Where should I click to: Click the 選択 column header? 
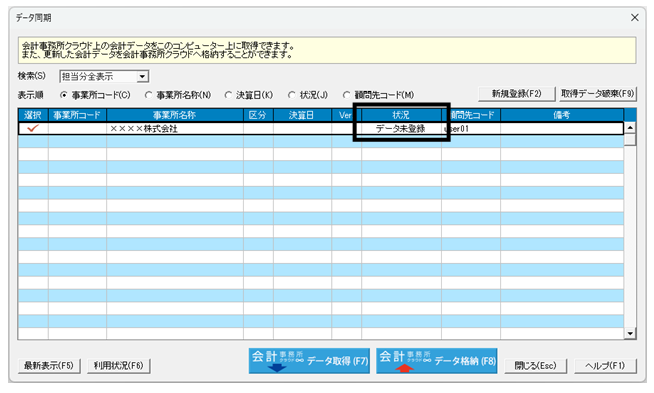coord(33,115)
